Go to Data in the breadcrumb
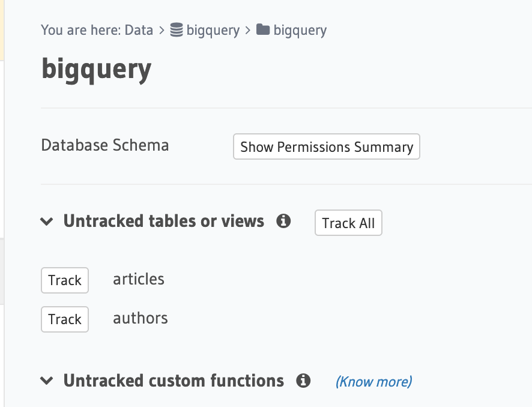This screenshot has height=407, width=532. (x=139, y=30)
